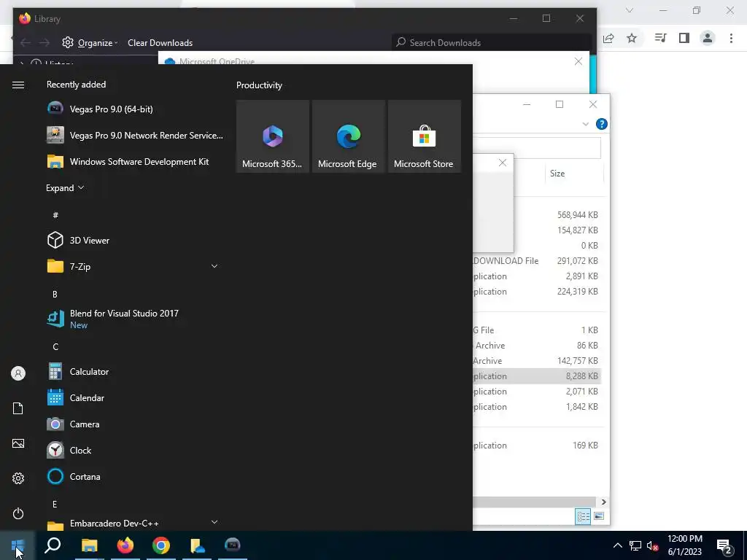747x560 pixels.
Task: Switch to Chrome on the taskbar
Action: tap(161, 545)
